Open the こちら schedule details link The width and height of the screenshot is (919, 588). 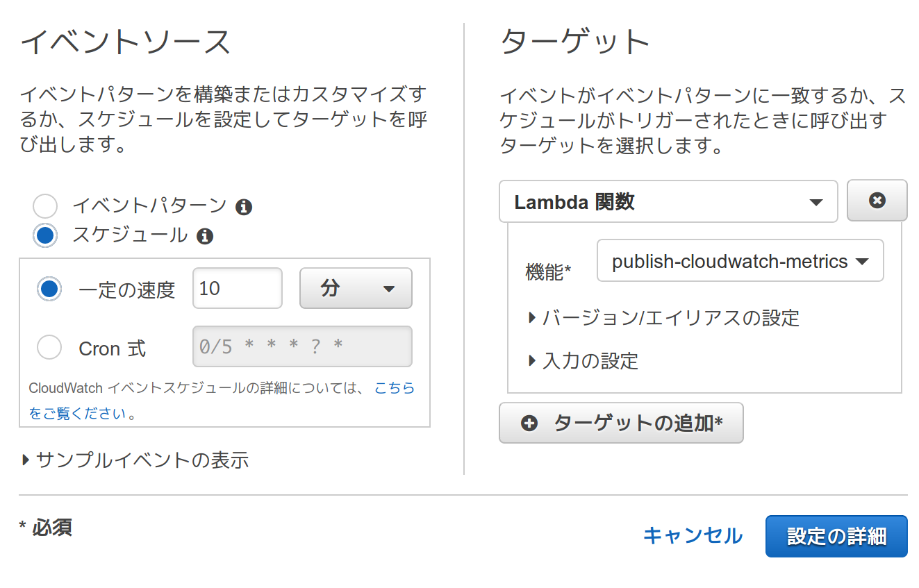(x=394, y=388)
